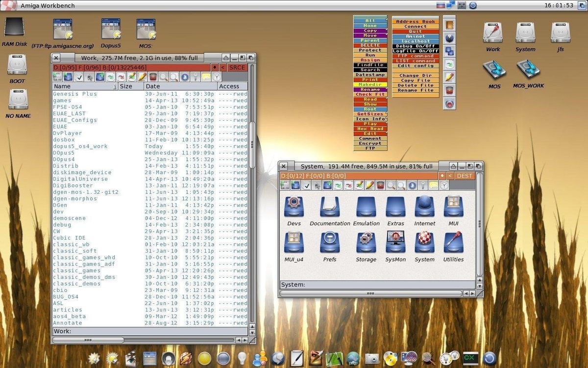Click the red trash can icon in the Work toolbar
588x368 pixels.
152,77
